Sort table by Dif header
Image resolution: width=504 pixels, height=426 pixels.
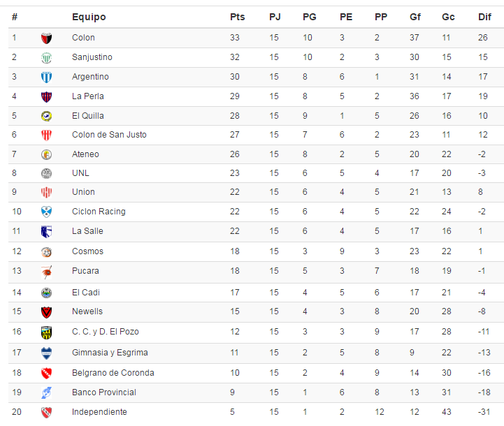click(x=484, y=17)
